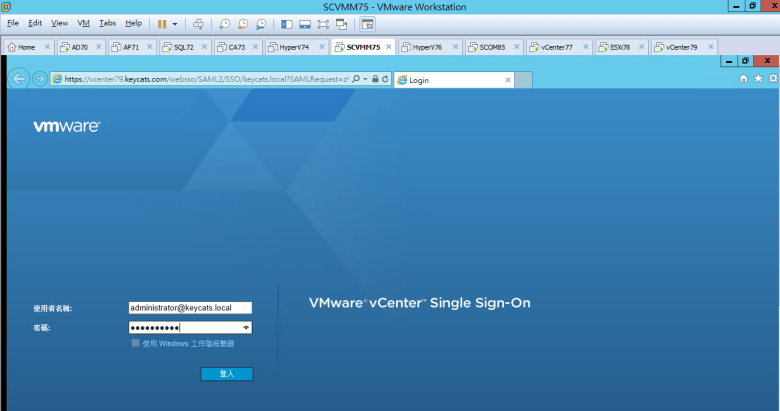Toggle password reveal icon in password field
Screen dimensions: 780x411
point(246,327)
